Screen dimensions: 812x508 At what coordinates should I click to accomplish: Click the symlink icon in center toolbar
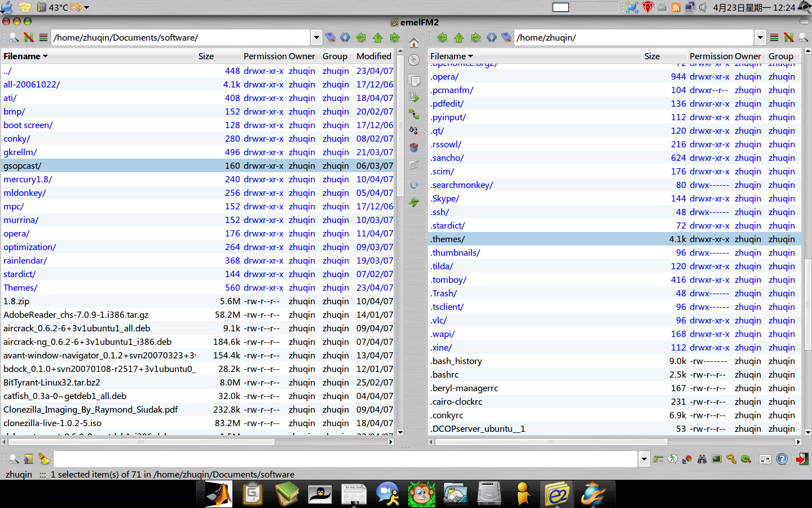click(x=414, y=114)
